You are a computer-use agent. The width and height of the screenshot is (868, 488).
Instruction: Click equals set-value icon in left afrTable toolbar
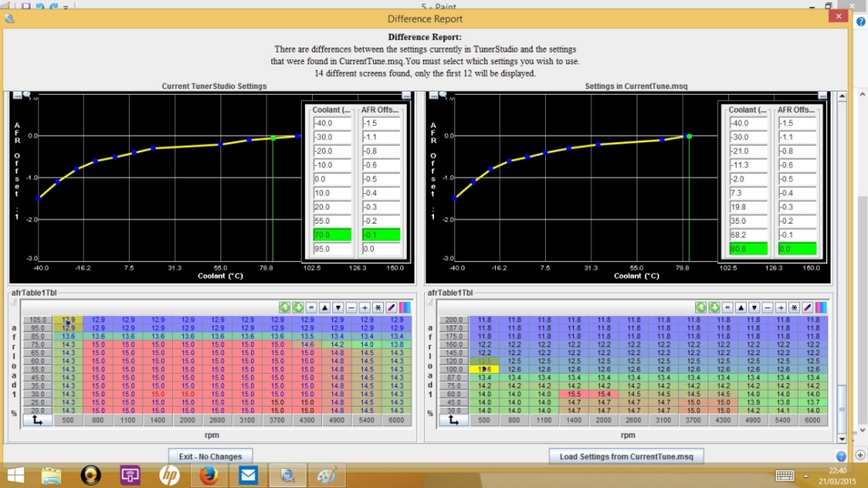[311, 308]
